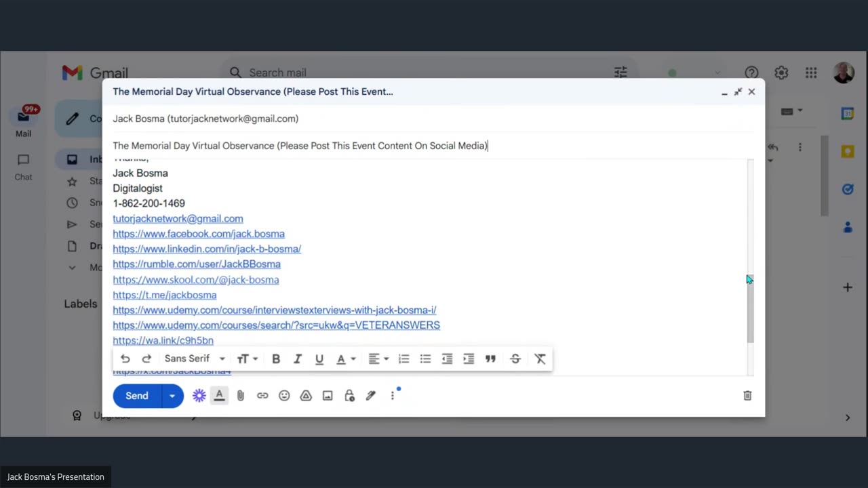
Task: Click the insert link icon
Action: pyautogui.click(x=262, y=396)
